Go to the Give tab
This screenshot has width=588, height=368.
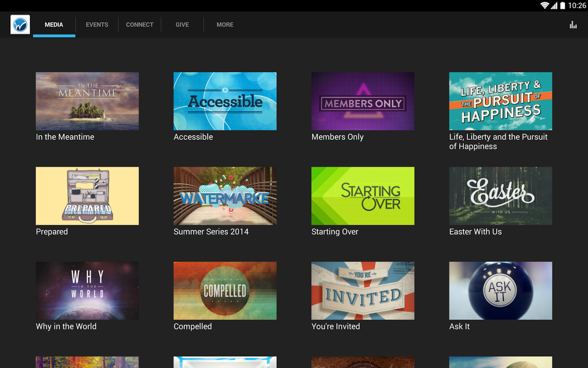[182, 25]
